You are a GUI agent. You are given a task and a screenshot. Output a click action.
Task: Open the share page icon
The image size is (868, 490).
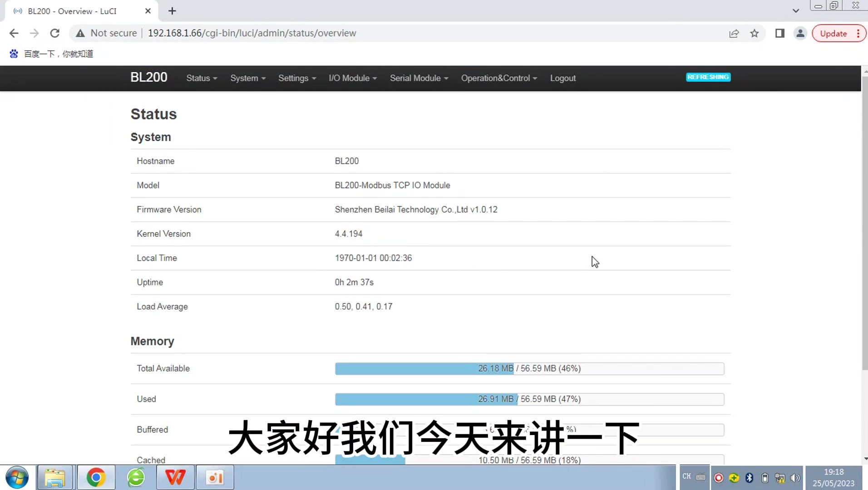point(734,33)
